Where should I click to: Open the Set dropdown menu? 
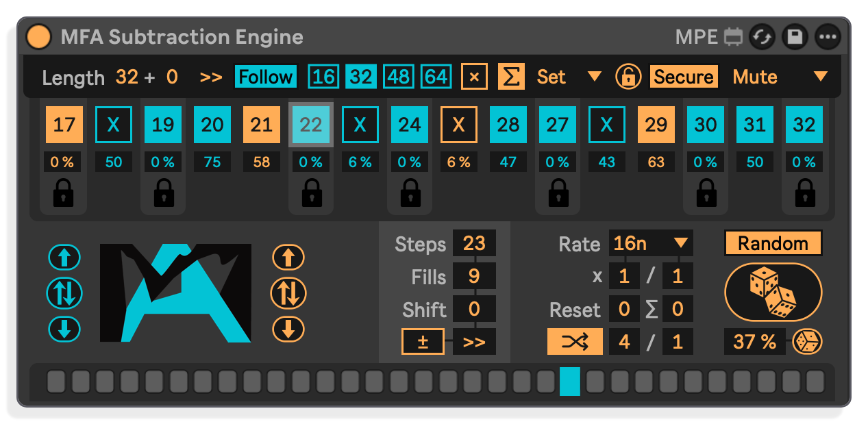pyautogui.click(x=569, y=77)
